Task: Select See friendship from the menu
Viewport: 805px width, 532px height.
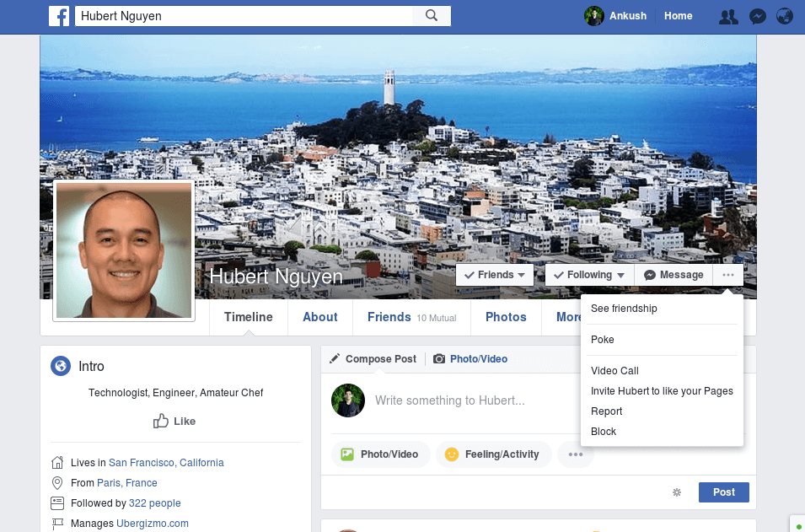Action: point(662,309)
